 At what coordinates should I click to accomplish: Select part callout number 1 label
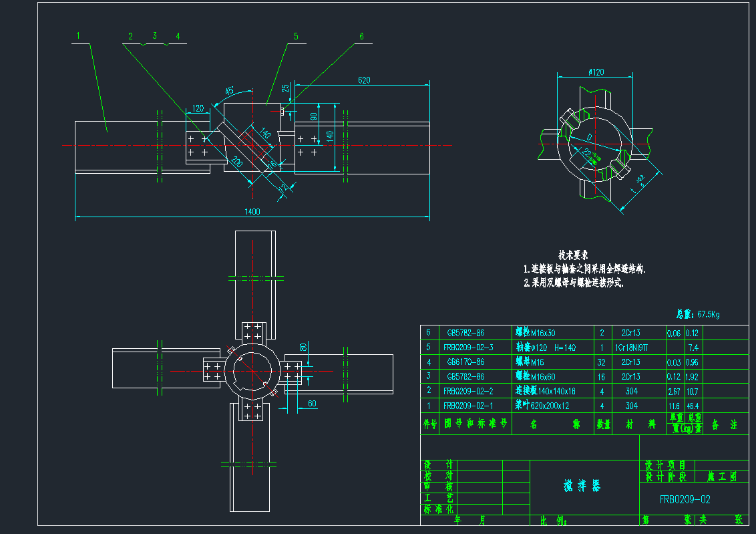click(78, 36)
